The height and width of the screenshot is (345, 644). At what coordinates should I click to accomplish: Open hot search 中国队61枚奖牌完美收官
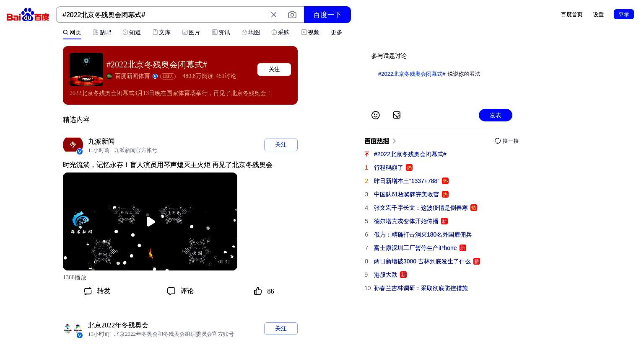[407, 194]
